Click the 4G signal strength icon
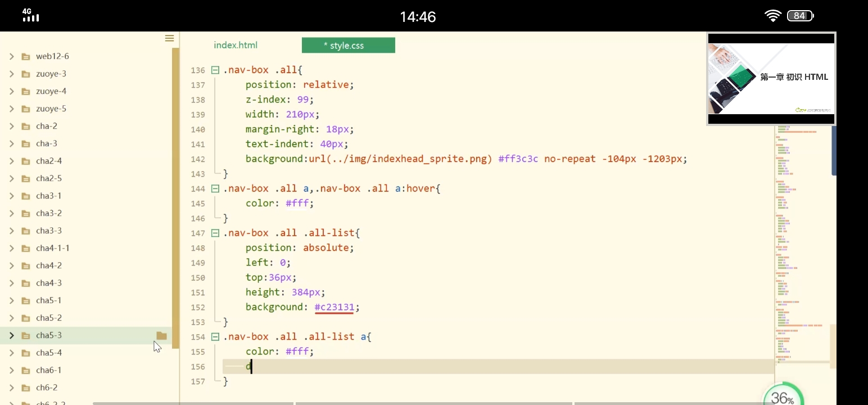 coord(30,16)
